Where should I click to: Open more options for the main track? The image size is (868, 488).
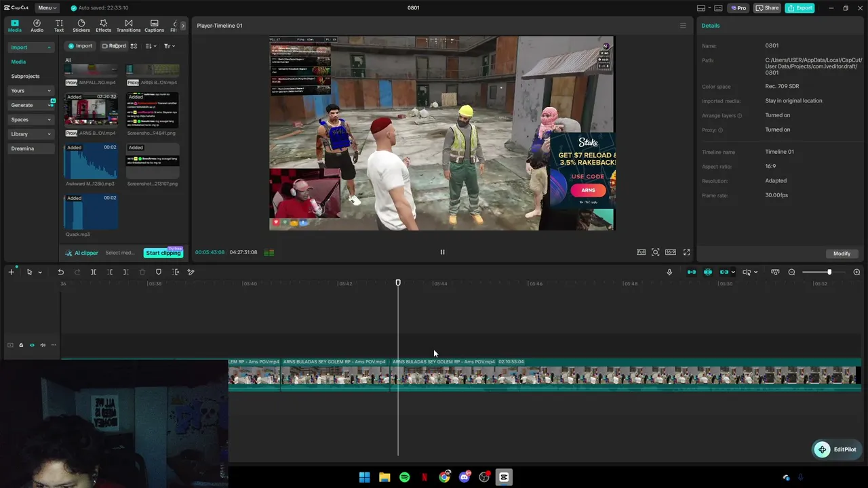coord(54,345)
